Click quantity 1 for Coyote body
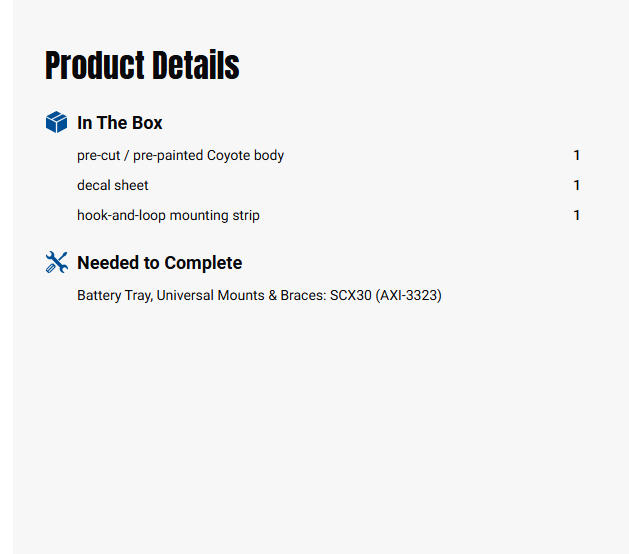The width and height of the screenshot is (629, 554). pos(576,155)
